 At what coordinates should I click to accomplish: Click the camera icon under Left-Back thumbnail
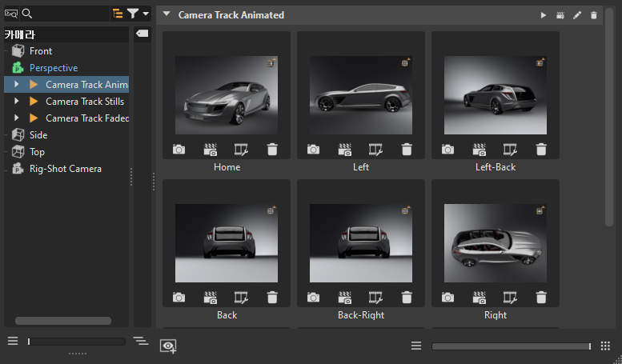point(447,150)
